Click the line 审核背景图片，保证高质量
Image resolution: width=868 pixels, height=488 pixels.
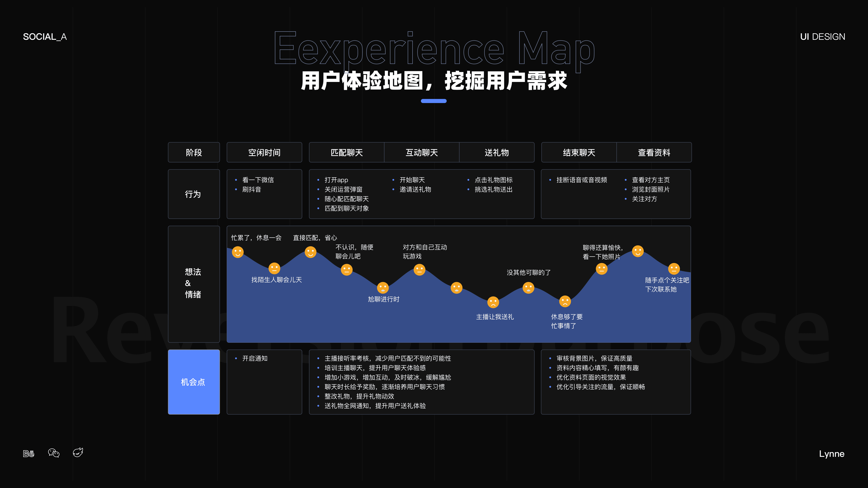coord(594,358)
